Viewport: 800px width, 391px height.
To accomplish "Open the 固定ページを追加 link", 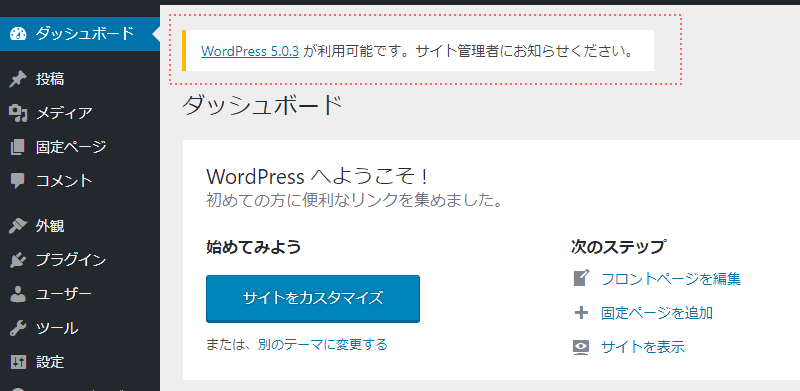I will pyautogui.click(x=657, y=313).
